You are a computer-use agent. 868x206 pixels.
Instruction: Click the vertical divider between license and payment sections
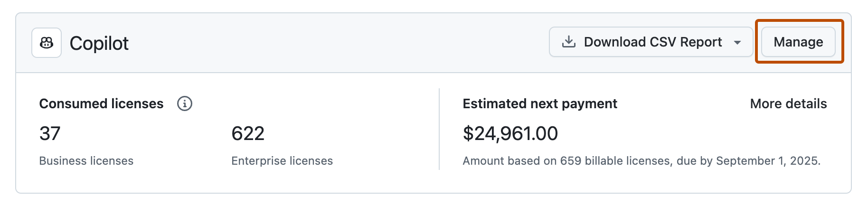(439, 129)
